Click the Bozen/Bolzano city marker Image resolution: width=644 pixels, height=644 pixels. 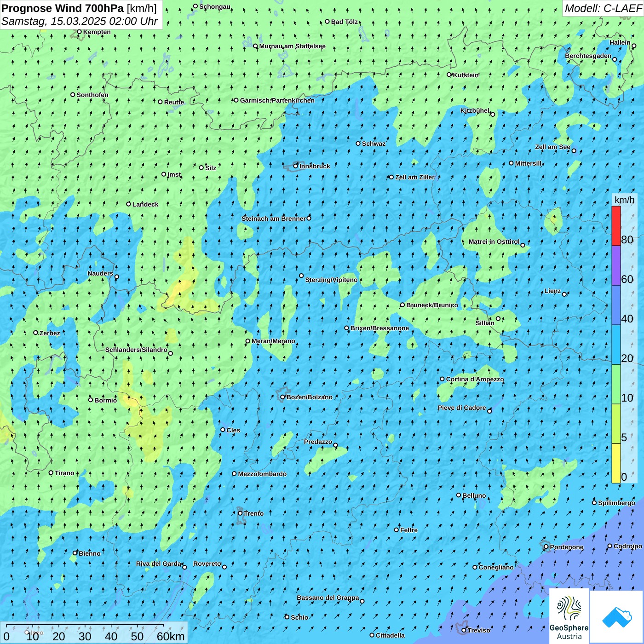pos(283,397)
